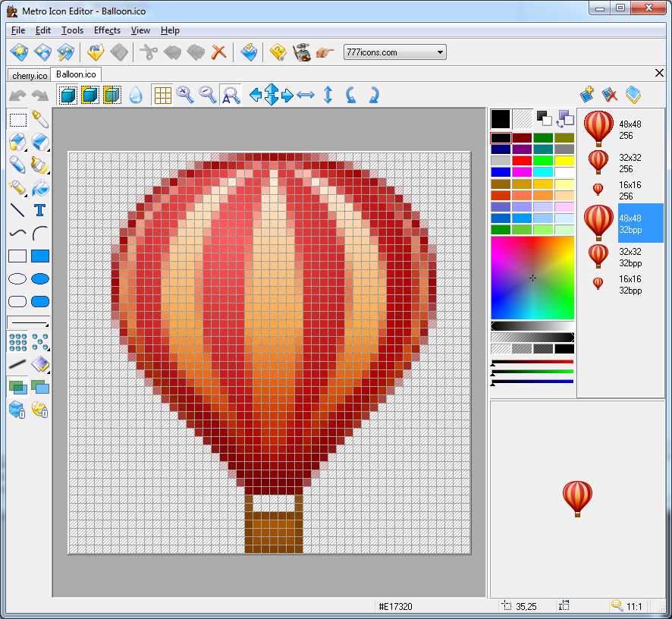
Task: Switch to the cherry.ico tab
Action: tap(29, 75)
